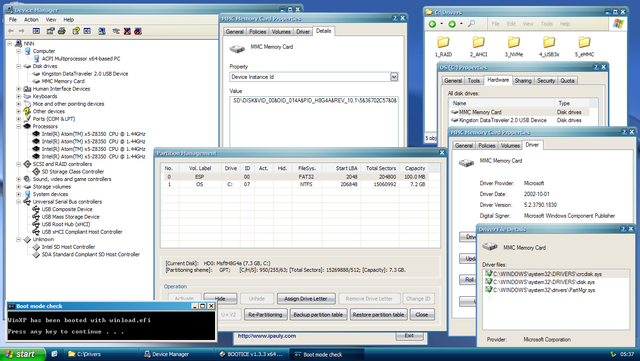Click the Assign Drive Letter button
640x361 pixels.
coord(306,299)
